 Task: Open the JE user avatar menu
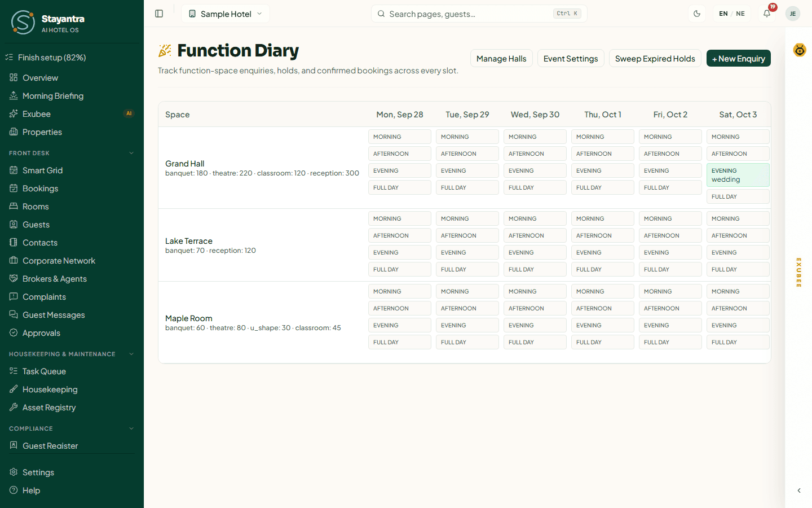tap(793, 14)
